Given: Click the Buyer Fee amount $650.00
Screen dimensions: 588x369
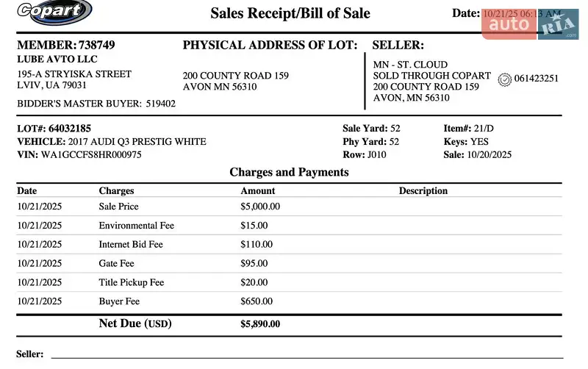Looking at the screenshot, I should coord(257,301).
